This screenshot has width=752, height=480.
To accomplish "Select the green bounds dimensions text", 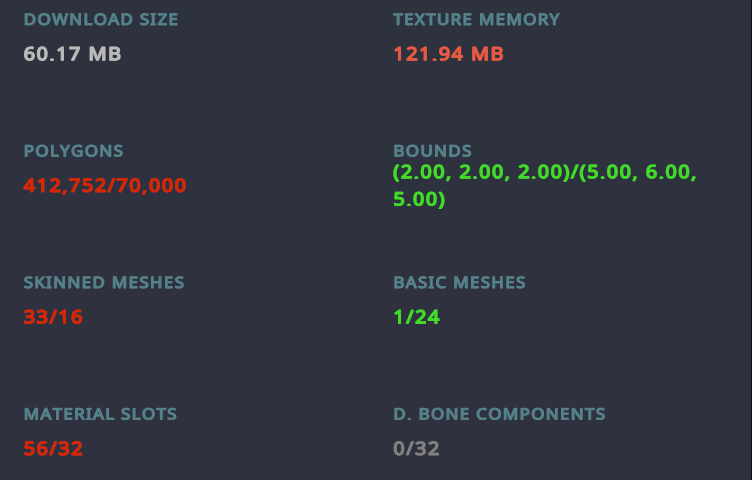I will (545, 186).
